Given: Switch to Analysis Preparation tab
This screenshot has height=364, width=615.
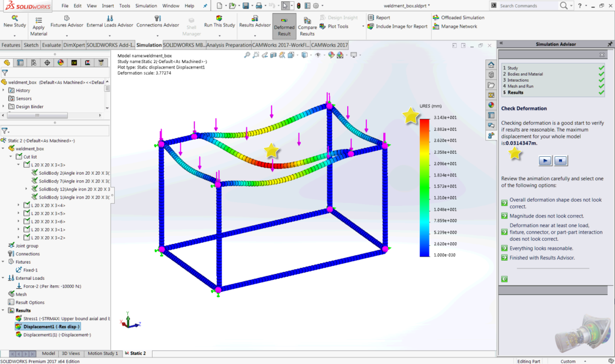Looking at the screenshot, I should pos(228,45).
